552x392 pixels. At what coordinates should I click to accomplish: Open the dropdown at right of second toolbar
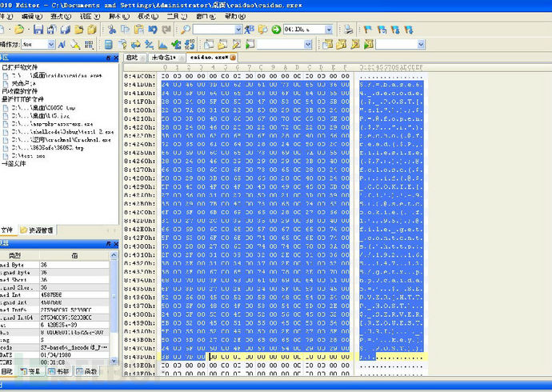click(421, 44)
